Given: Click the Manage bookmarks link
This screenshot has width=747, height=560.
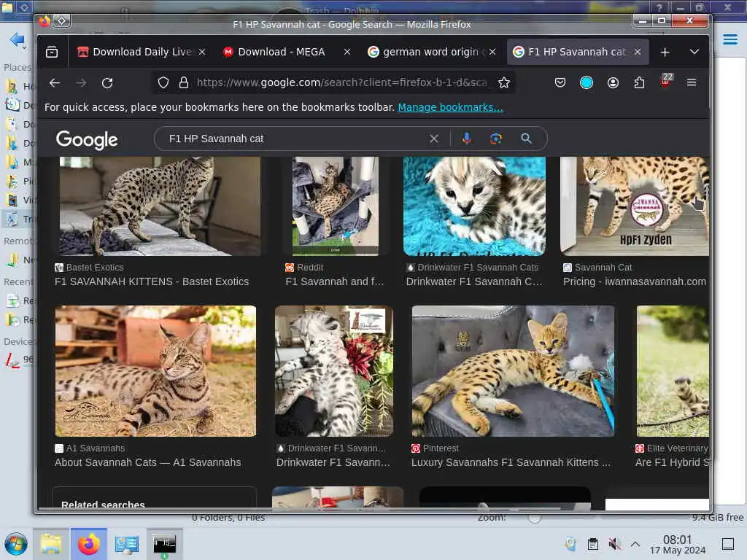Looking at the screenshot, I should [x=450, y=107].
